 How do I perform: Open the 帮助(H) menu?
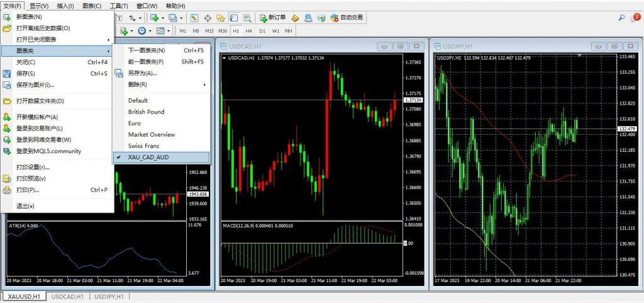pyautogui.click(x=175, y=6)
